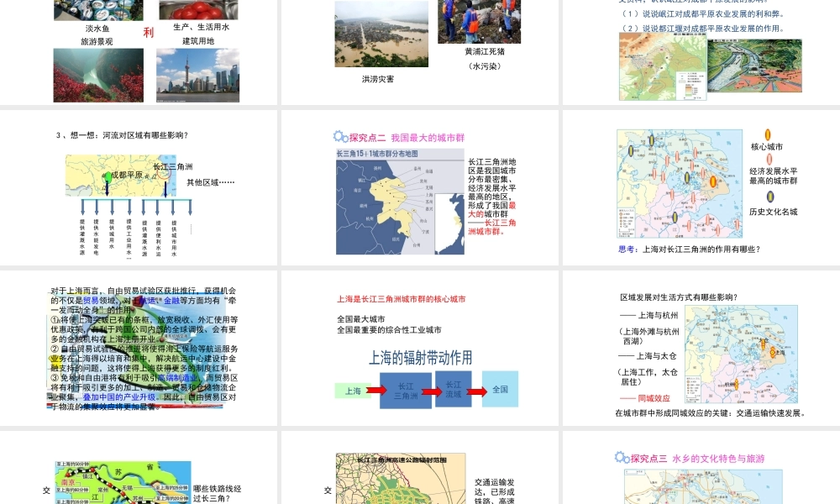840x504 pixels.
Task: Click the '其他区域……' text
Action: point(211,182)
